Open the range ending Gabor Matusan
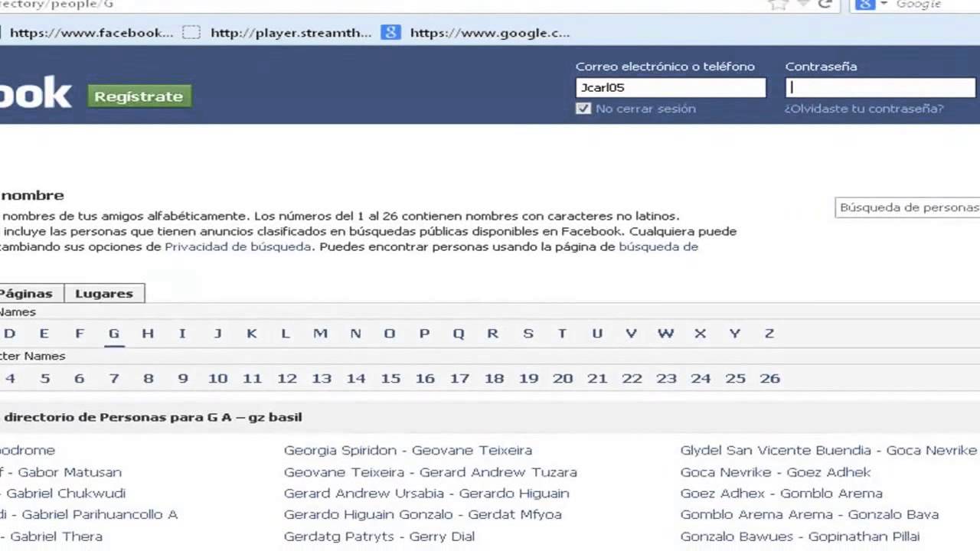Viewport: 980px width, 551px height. pyautogui.click(x=61, y=472)
